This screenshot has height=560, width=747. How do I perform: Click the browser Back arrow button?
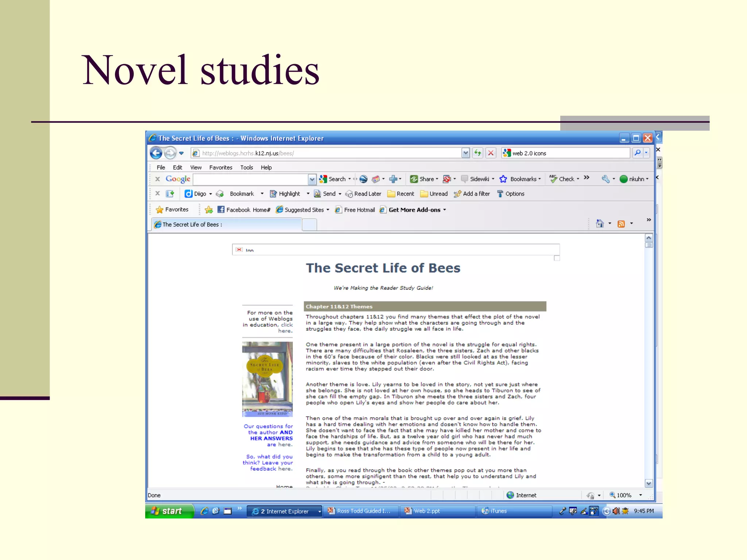coord(156,153)
